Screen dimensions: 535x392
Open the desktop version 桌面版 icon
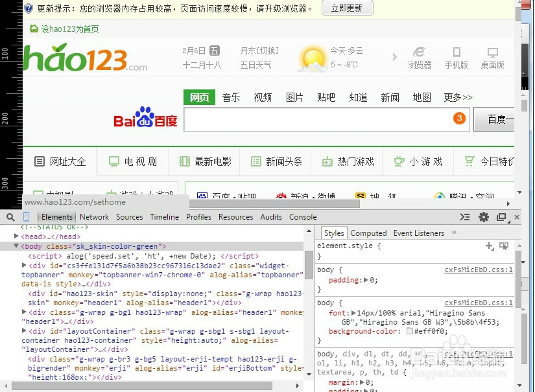492,58
